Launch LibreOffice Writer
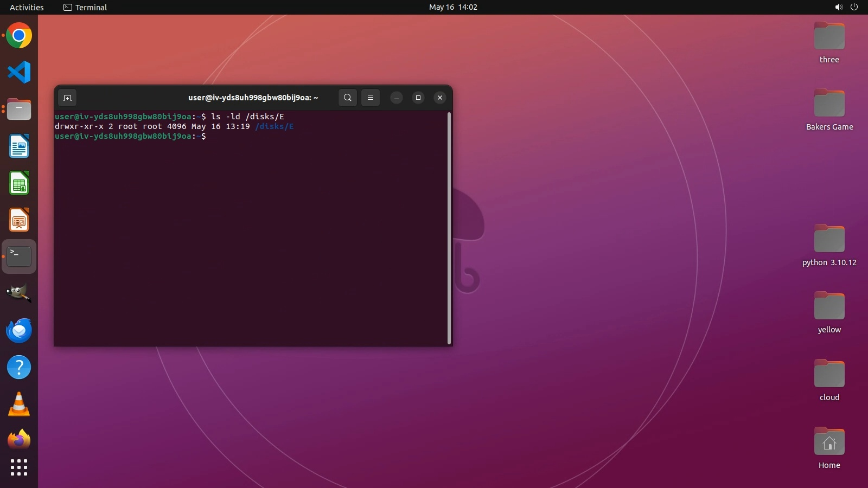The image size is (868, 488). tap(19, 146)
